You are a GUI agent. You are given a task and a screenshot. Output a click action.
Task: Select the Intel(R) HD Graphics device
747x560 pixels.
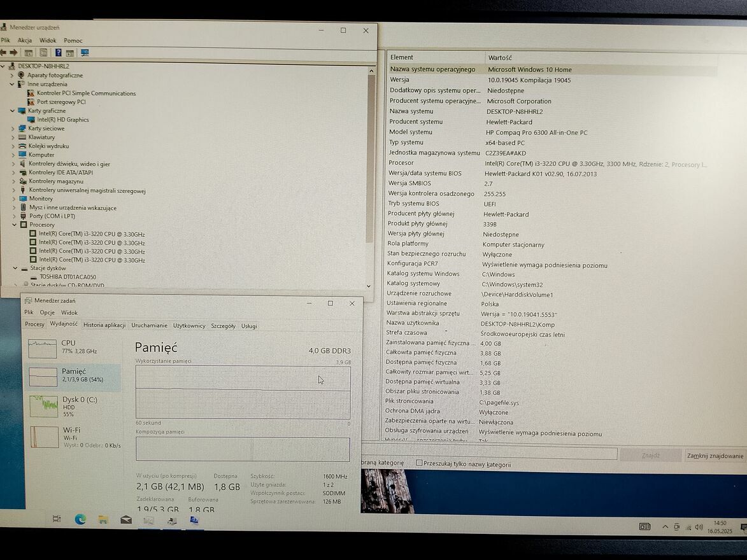[x=63, y=120]
